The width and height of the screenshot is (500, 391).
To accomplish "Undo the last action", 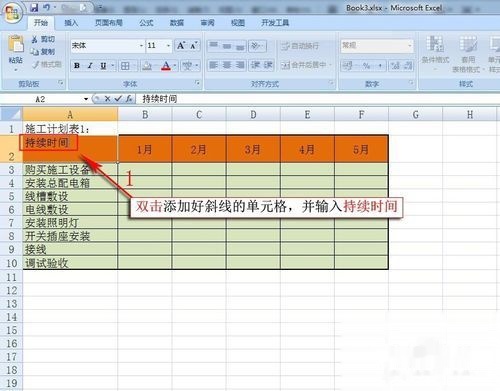I will pyautogui.click(x=47, y=8).
